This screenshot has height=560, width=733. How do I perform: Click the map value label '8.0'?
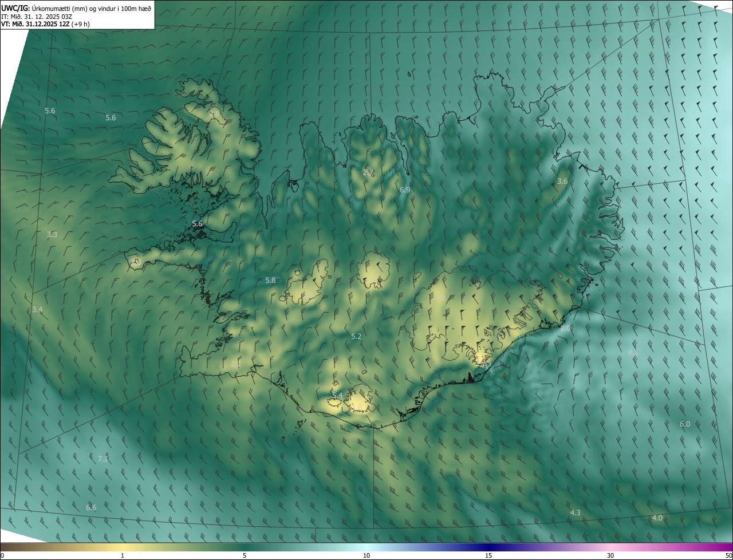[565, 329]
